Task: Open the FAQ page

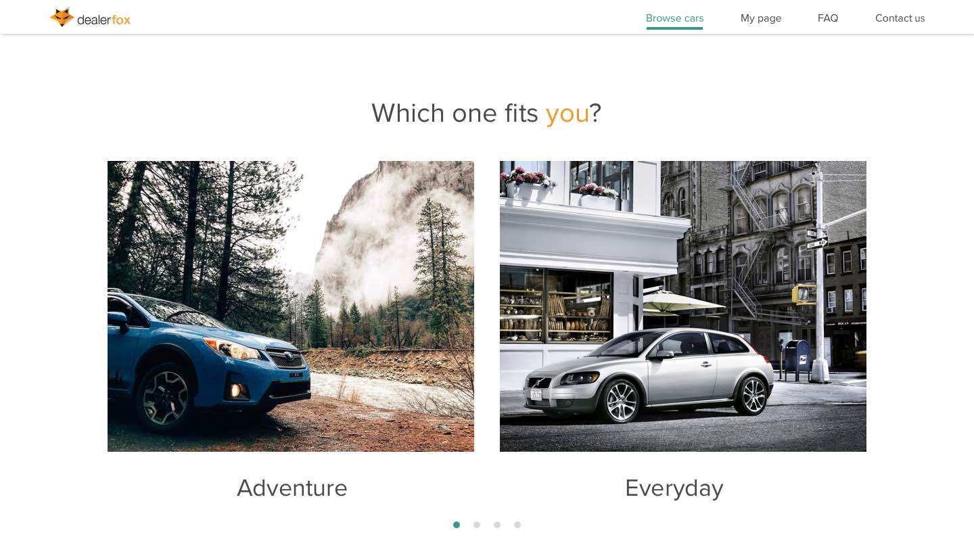Action: (828, 18)
